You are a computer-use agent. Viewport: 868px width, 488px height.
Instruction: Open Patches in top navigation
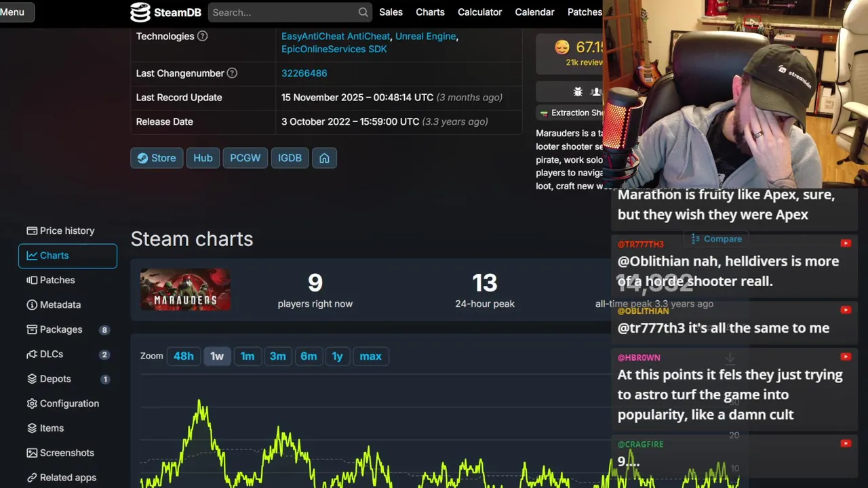click(x=585, y=12)
